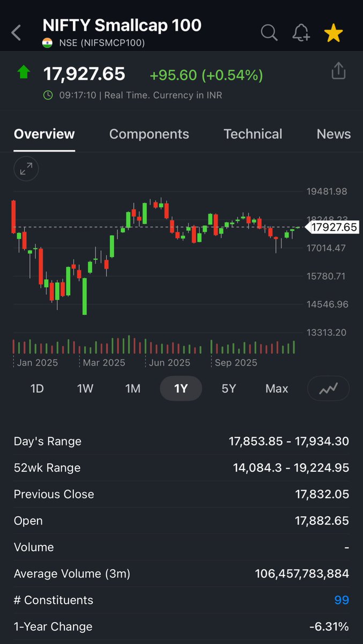Tap the Jun 2025 axis label
The image size is (363, 644).
(x=169, y=363)
